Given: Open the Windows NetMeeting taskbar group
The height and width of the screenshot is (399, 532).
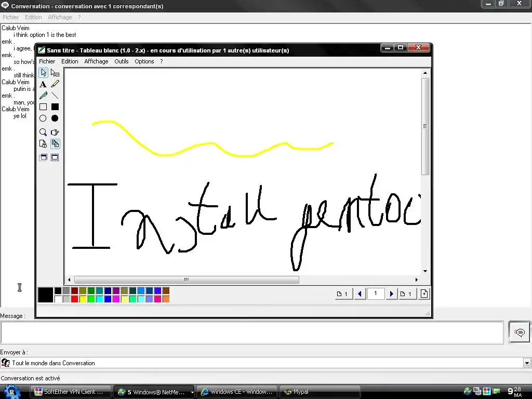Looking at the screenshot, I should coord(153,392).
